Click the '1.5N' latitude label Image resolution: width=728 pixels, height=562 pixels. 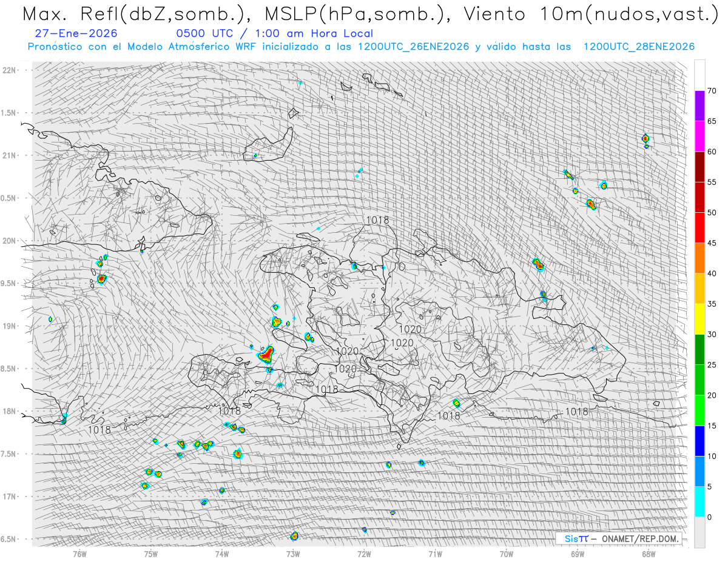(9, 113)
